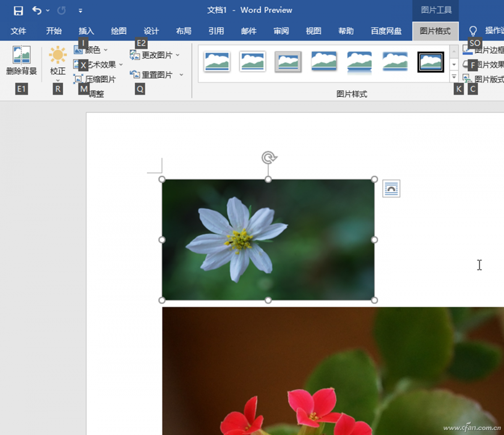Click the Save icon in the title bar
This screenshot has height=435, width=504.
pyautogui.click(x=18, y=11)
